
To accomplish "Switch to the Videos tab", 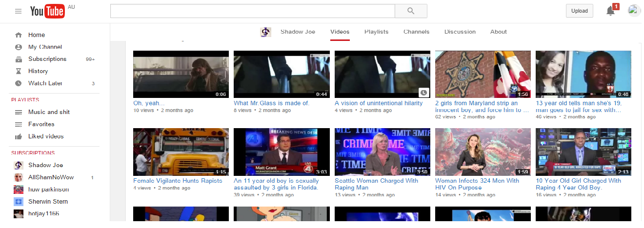I will pos(340,32).
